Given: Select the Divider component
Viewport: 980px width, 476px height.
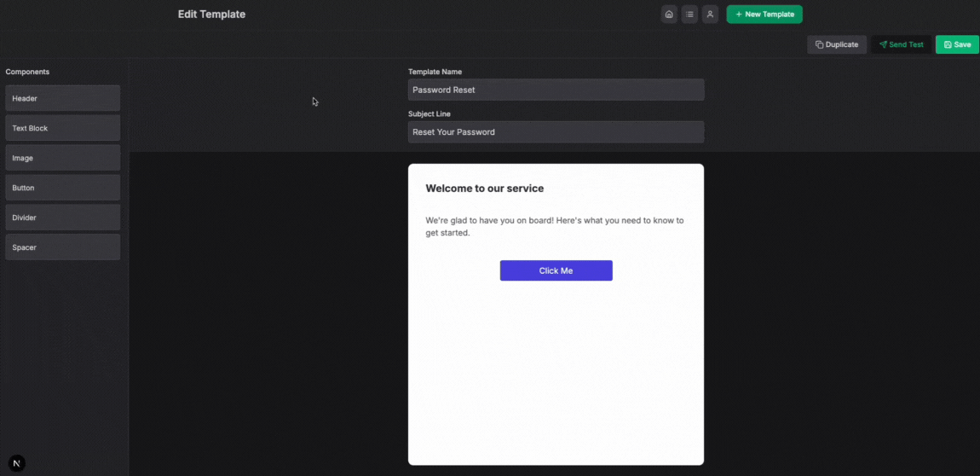Looking at the screenshot, I should click(x=62, y=218).
